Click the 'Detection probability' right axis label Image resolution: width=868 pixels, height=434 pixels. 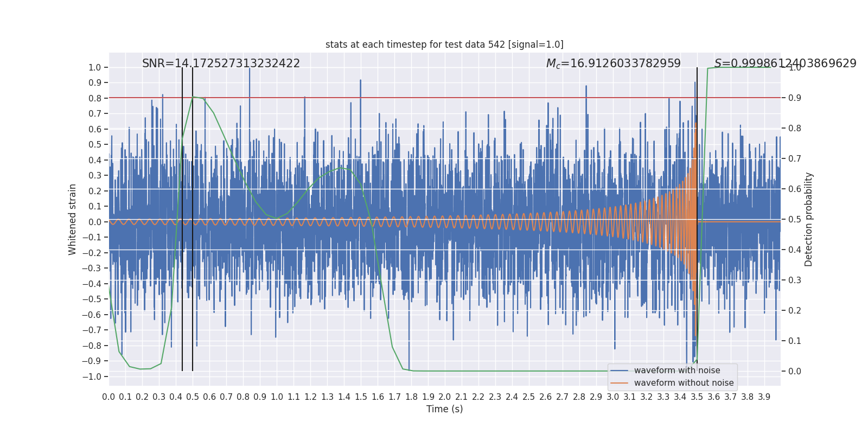click(809, 219)
